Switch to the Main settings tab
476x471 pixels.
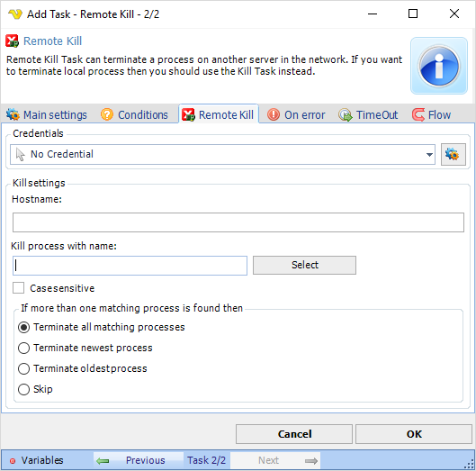pos(47,115)
